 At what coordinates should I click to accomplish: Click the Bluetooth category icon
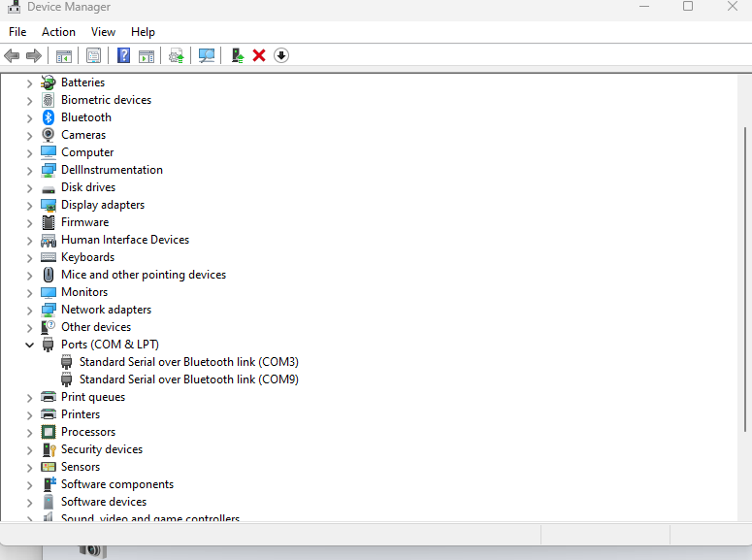(48, 117)
